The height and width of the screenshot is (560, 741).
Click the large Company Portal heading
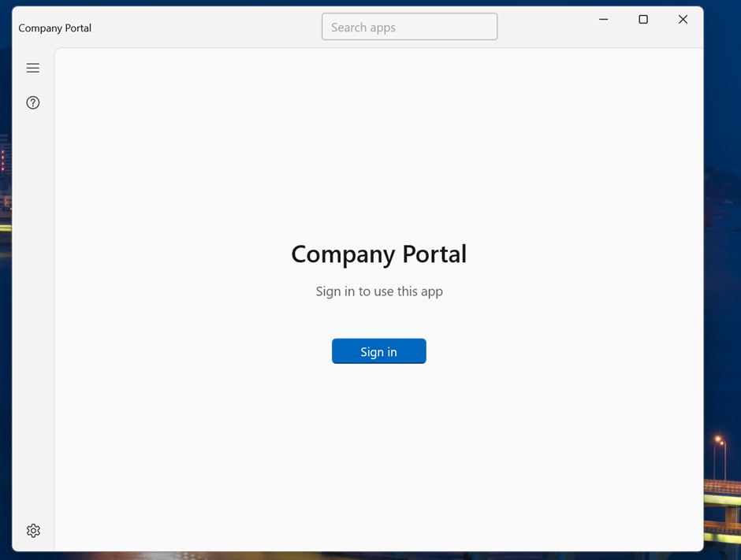coord(378,254)
